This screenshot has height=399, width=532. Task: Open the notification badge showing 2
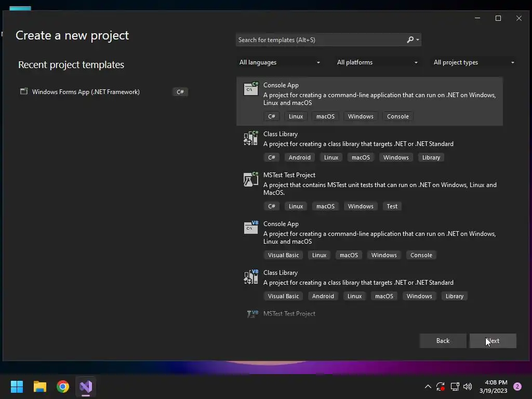coord(517,387)
